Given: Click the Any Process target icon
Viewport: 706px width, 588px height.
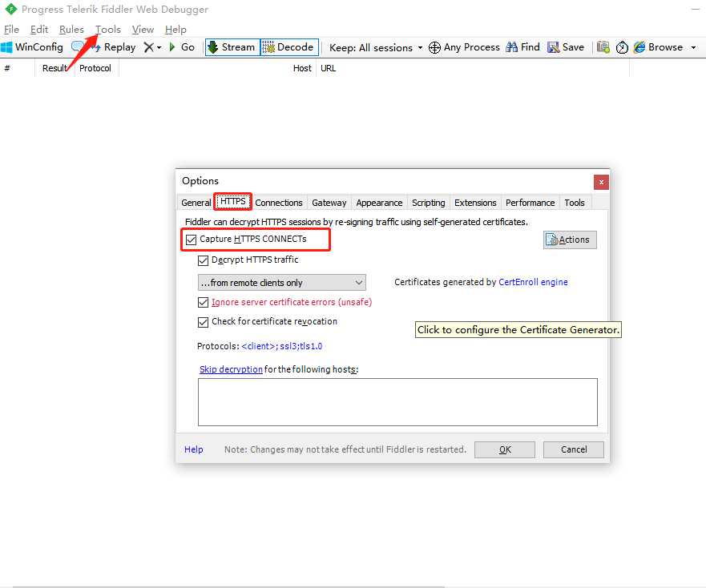Looking at the screenshot, I should tap(434, 47).
